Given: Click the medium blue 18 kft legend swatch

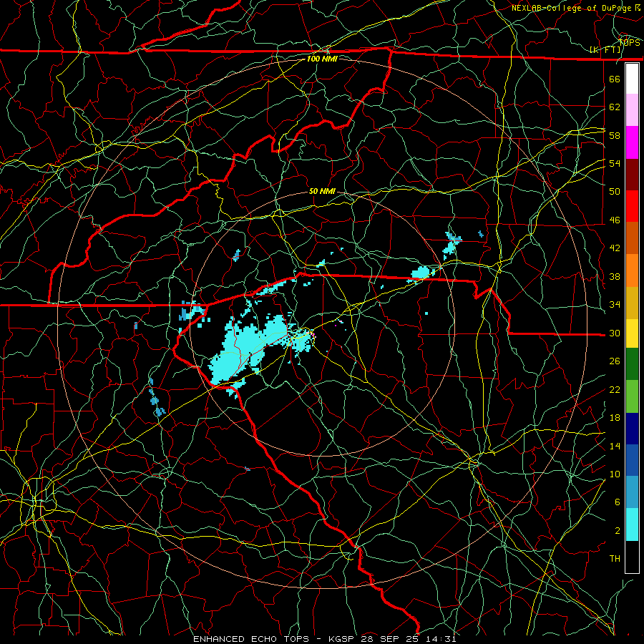Looking at the screenshot, I should [632, 460].
